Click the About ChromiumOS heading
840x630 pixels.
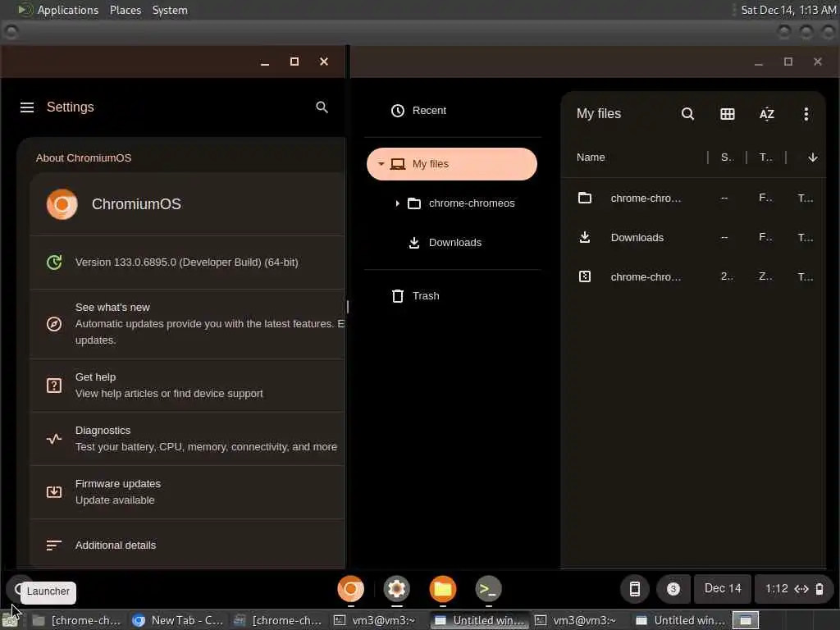pyautogui.click(x=84, y=158)
